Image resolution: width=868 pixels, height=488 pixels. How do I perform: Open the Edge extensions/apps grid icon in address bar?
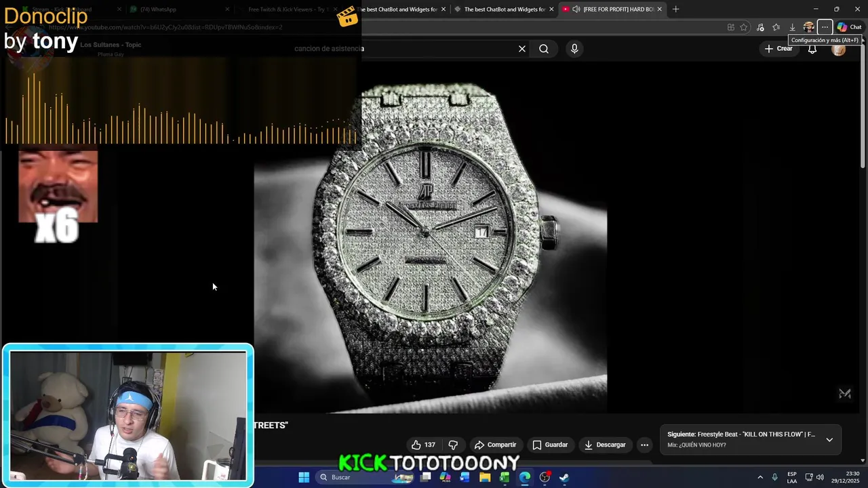click(x=730, y=27)
